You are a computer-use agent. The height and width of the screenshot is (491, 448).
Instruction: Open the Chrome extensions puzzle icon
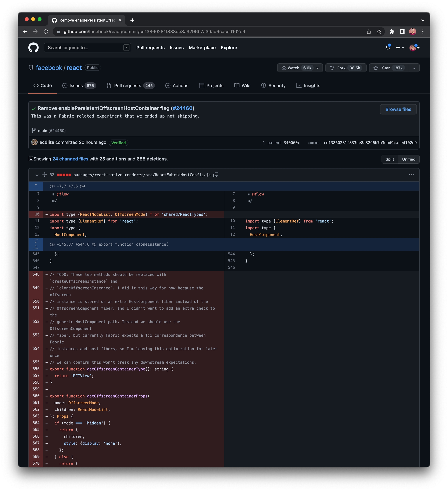(x=392, y=31)
